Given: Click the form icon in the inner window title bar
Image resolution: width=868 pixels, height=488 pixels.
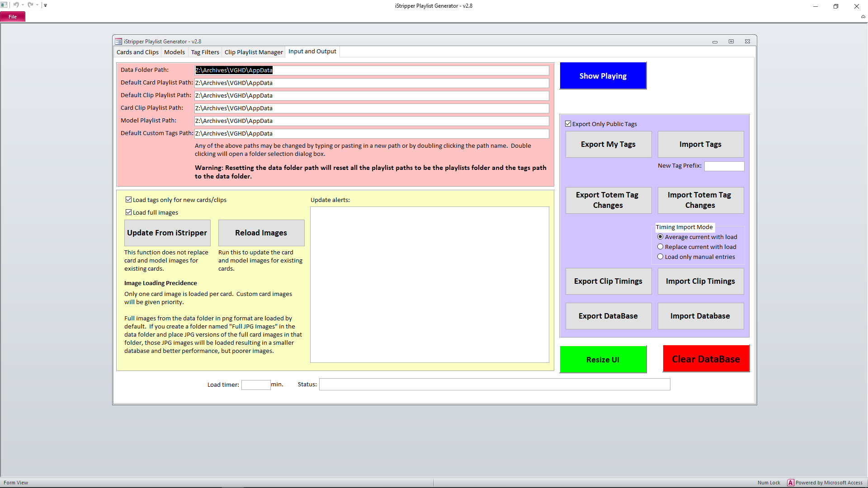Looking at the screenshot, I should tap(118, 41).
